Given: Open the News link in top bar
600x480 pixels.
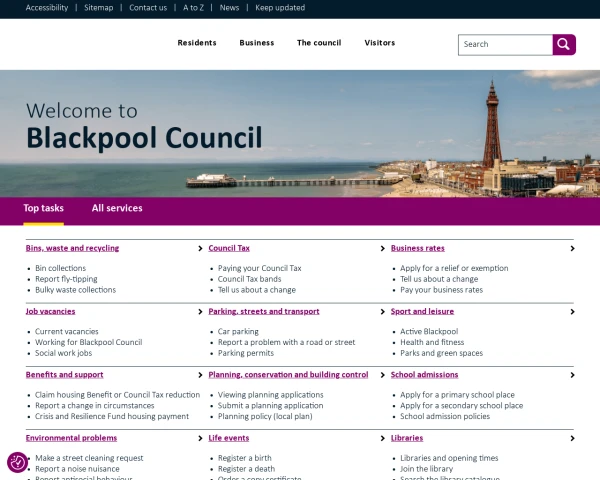Looking at the screenshot, I should (229, 8).
